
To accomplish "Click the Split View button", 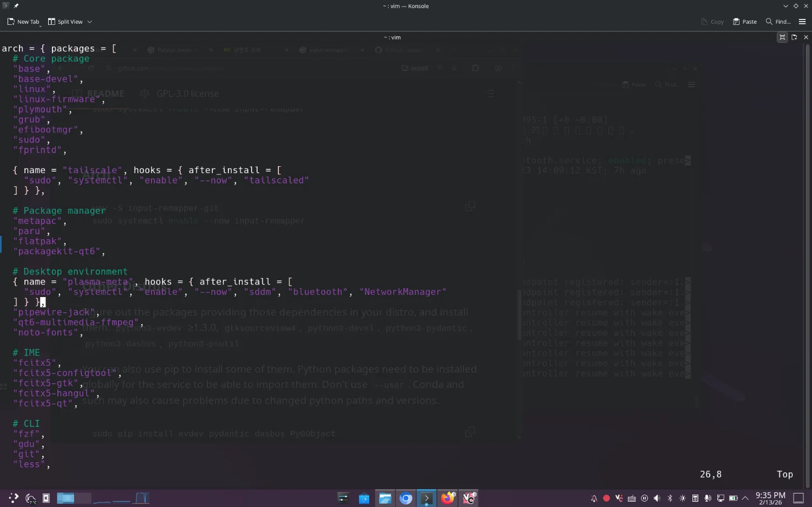I will tap(66, 22).
